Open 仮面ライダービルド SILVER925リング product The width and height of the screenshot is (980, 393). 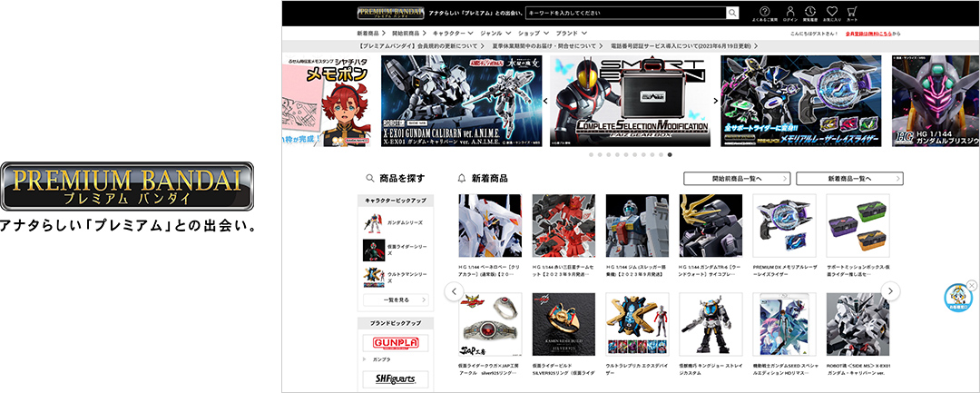(563, 324)
